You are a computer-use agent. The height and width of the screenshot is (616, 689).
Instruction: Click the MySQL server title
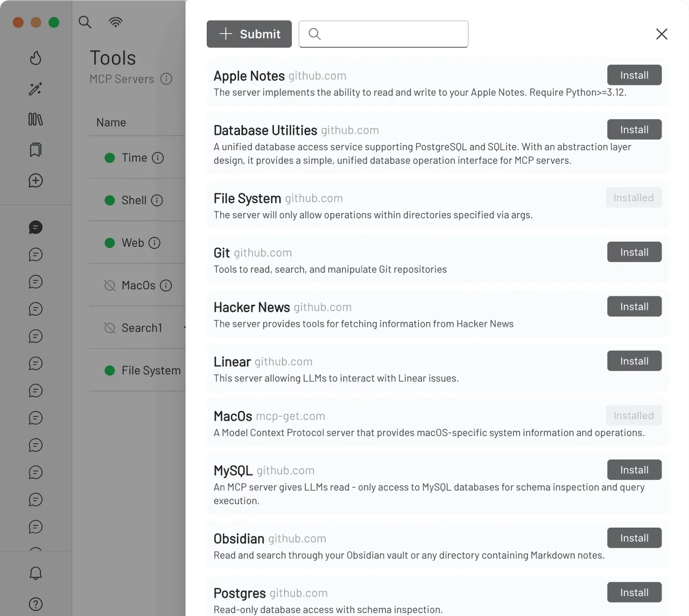point(233,471)
